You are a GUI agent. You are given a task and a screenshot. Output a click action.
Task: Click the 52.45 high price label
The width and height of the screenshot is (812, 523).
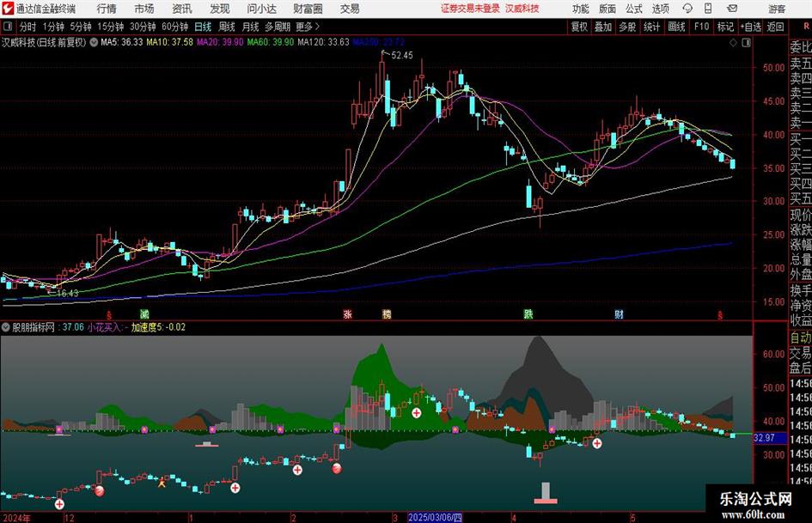point(402,55)
